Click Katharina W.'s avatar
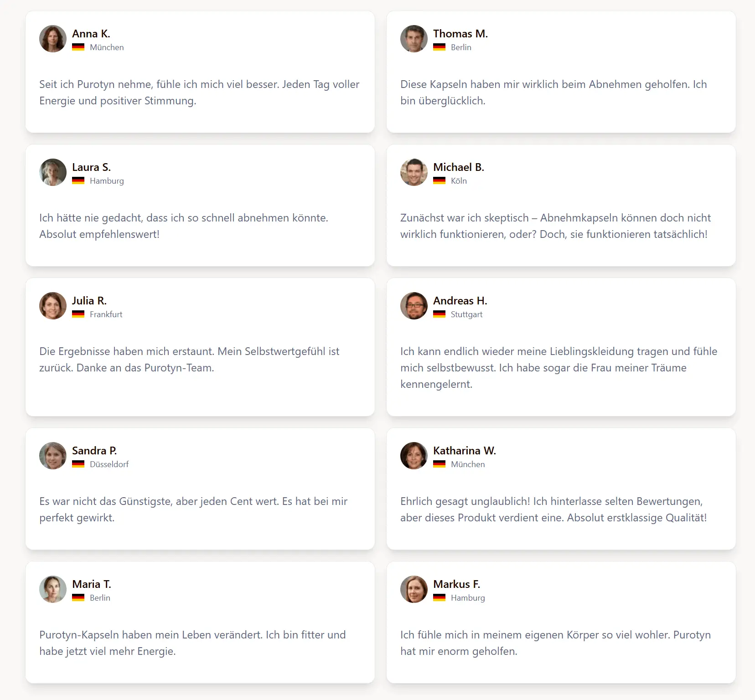 pos(414,456)
